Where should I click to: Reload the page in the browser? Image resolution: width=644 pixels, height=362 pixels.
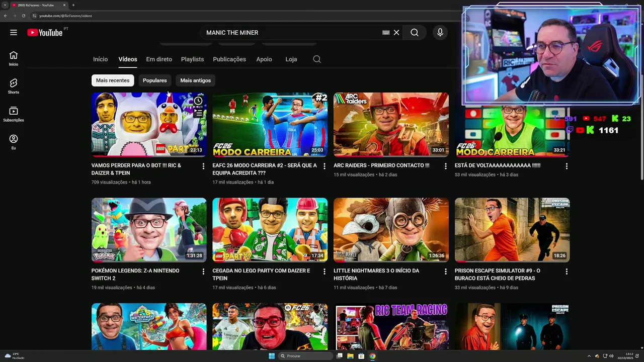(23, 16)
